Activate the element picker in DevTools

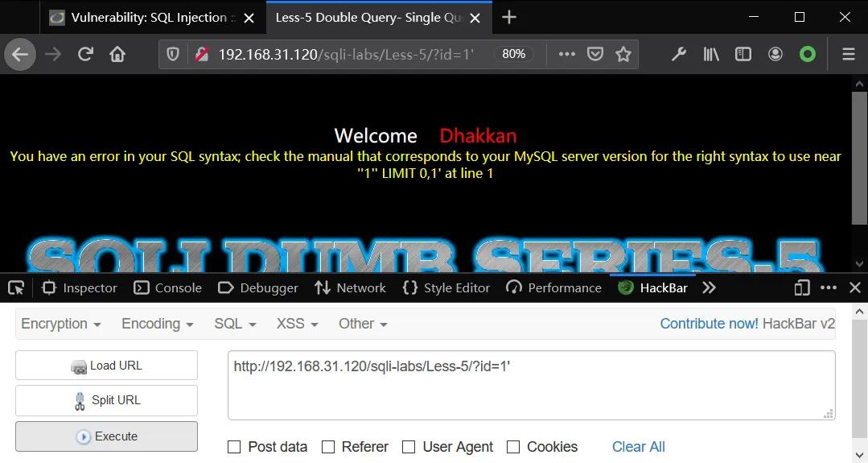(16, 288)
